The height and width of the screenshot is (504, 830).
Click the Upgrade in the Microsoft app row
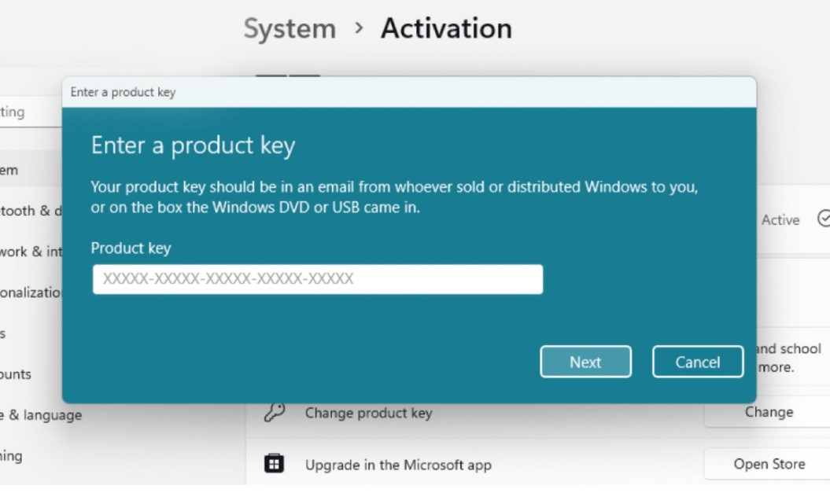coord(397,464)
